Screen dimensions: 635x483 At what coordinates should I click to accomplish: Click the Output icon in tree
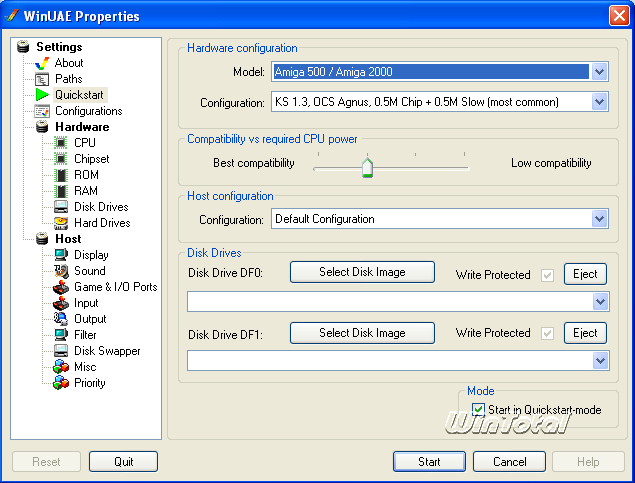(x=61, y=319)
